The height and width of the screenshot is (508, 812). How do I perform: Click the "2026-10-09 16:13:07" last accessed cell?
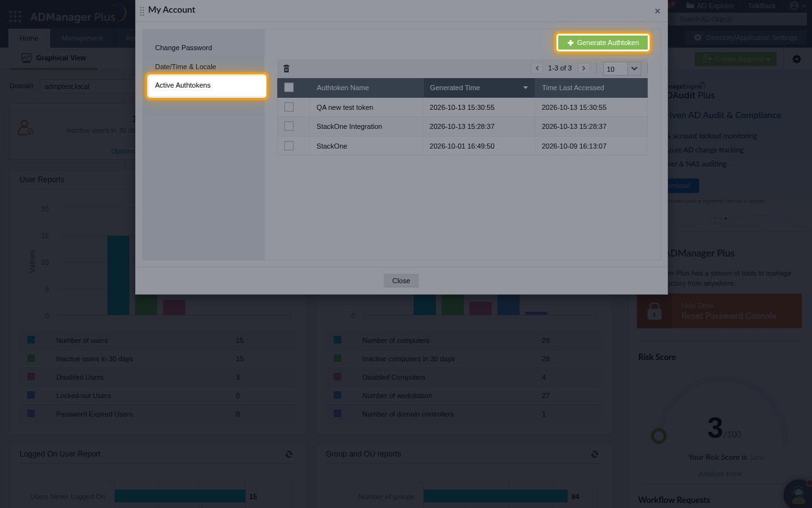tap(574, 146)
